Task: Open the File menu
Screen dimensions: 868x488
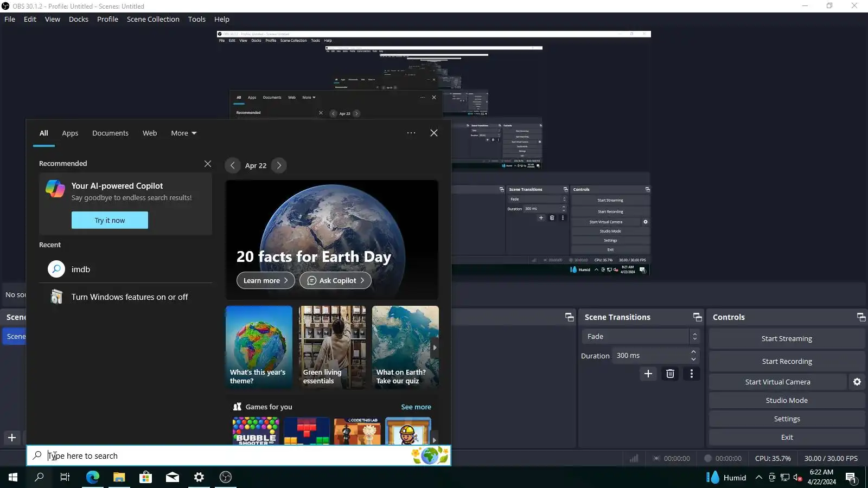Action: pos(10,19)
